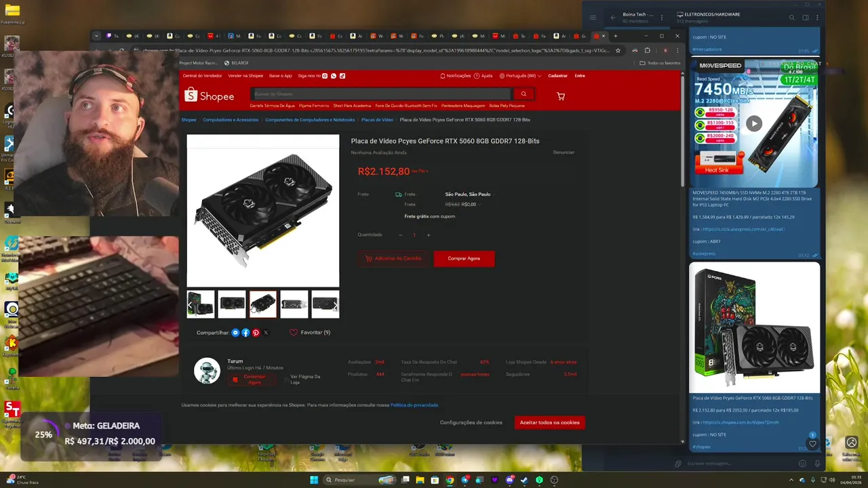Play the MOVESPEED SSD video in Telegram
868x488 pixels.
754,123
